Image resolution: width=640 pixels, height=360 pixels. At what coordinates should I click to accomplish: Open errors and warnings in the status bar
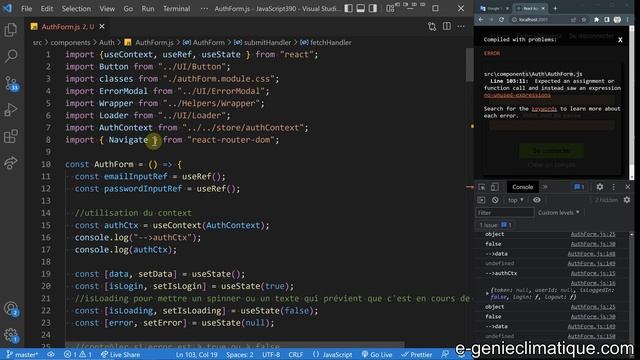click(78, 355)
